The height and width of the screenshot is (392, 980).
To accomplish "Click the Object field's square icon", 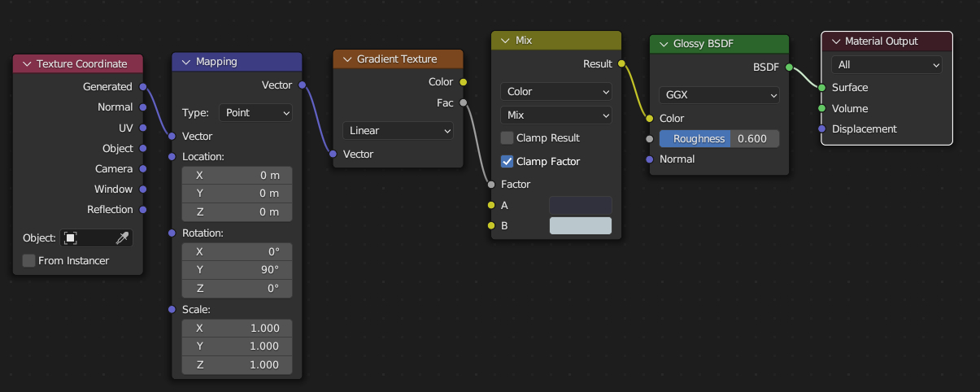I will click(71, 238).
